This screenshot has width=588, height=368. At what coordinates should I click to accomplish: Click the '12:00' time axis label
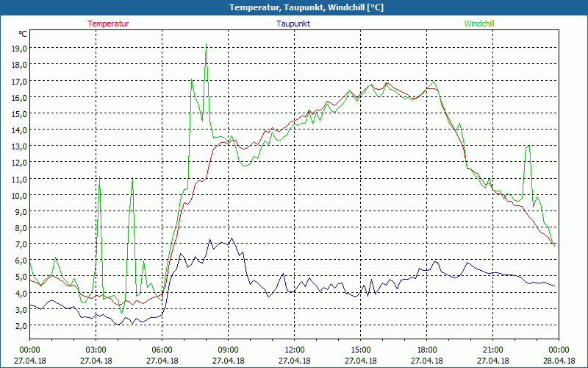(295, 350)
